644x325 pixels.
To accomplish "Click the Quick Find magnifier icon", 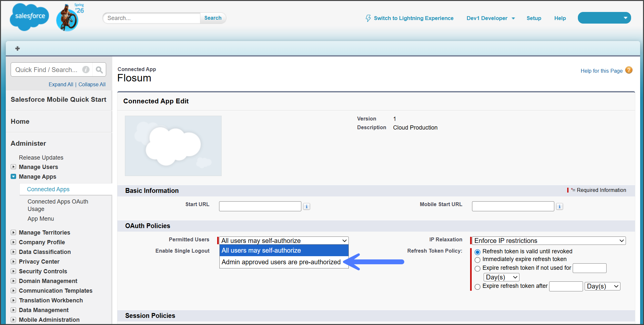I will [99, 70].
